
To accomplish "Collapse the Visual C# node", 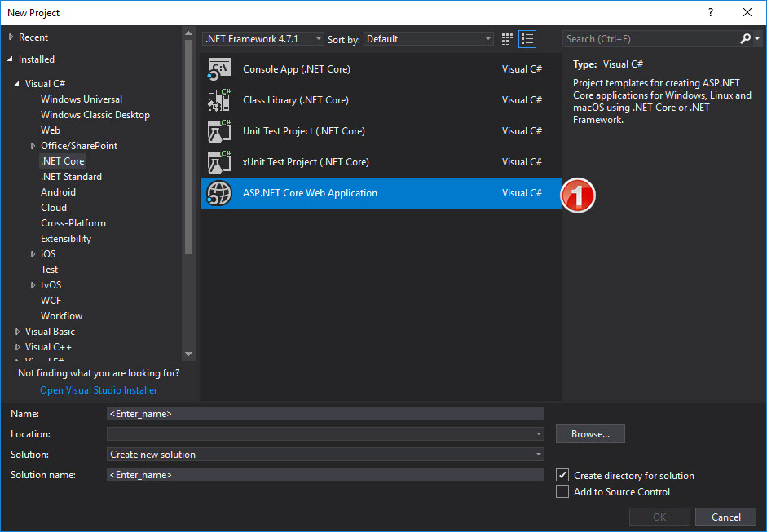I will pyautogui.click(x=16, y=84).
